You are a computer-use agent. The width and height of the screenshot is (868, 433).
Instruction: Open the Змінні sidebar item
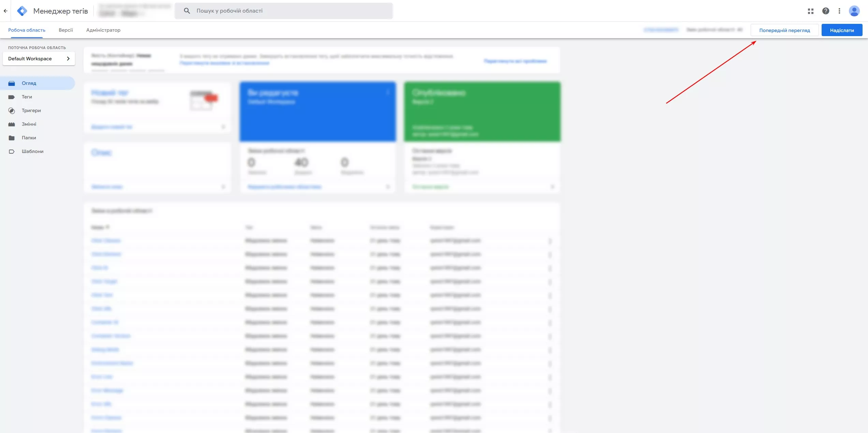tap(38, 124)
